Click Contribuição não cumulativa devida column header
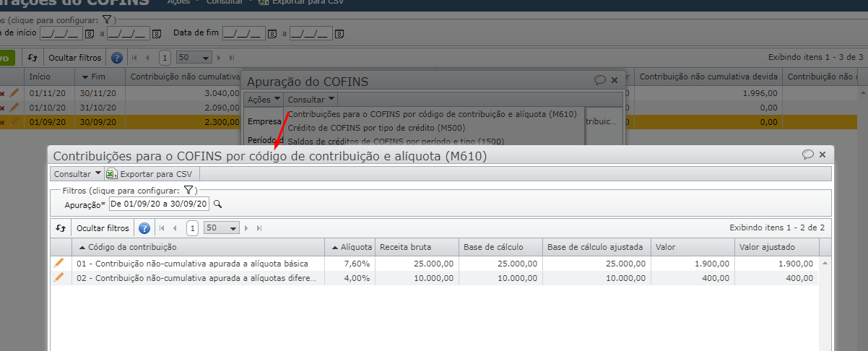Screen dimensions: 868x351 pyautogui.click(x=708, y=76)
